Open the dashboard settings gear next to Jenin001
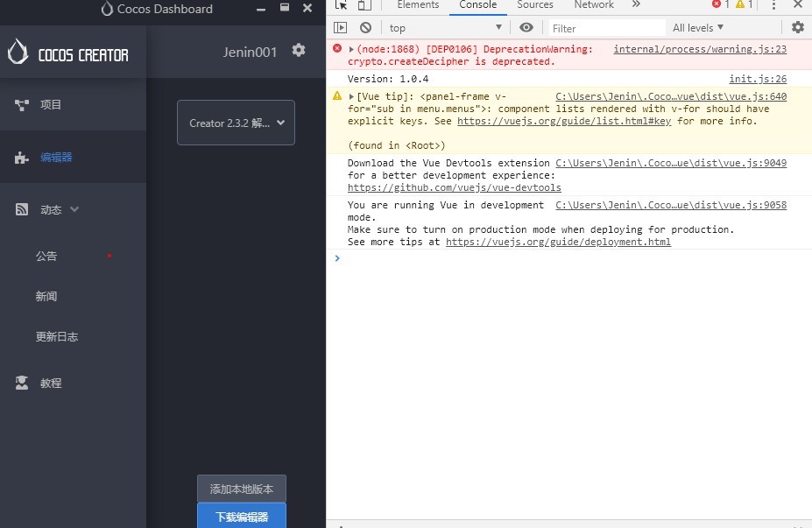 [299, 51]
